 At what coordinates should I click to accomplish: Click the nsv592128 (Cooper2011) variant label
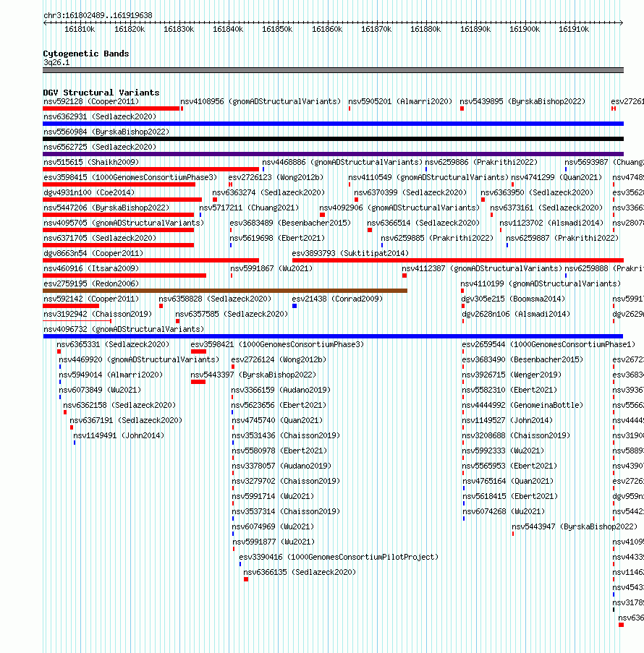[91, 101]
